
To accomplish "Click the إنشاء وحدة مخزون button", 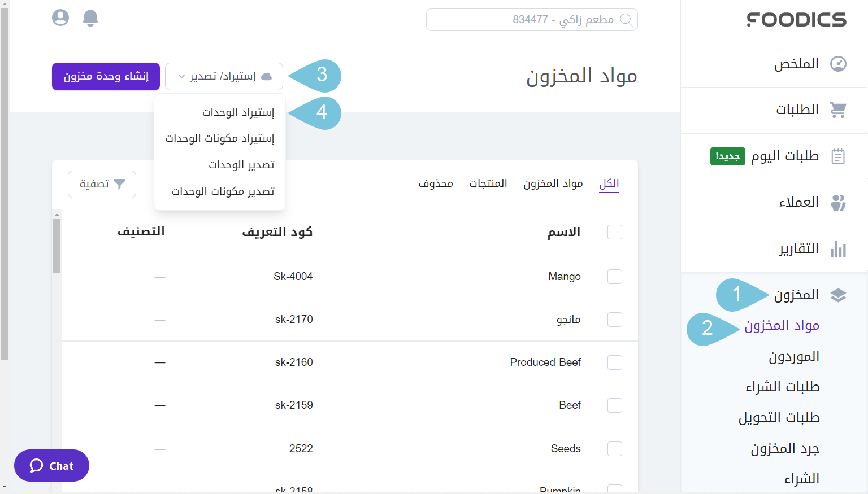I will pos(106,76).
